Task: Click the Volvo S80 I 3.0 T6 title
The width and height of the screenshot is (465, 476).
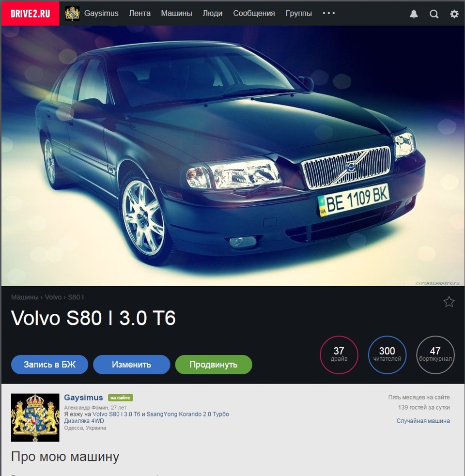Action: click(93, 318)
